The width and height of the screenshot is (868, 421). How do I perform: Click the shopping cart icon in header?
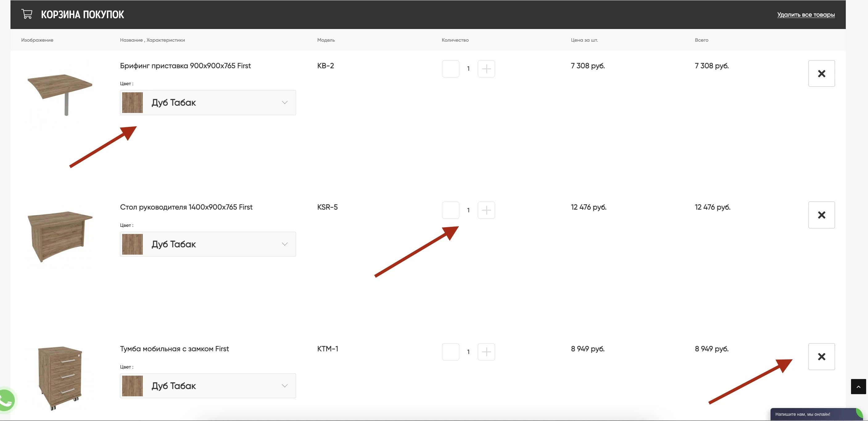coord(27,14)
